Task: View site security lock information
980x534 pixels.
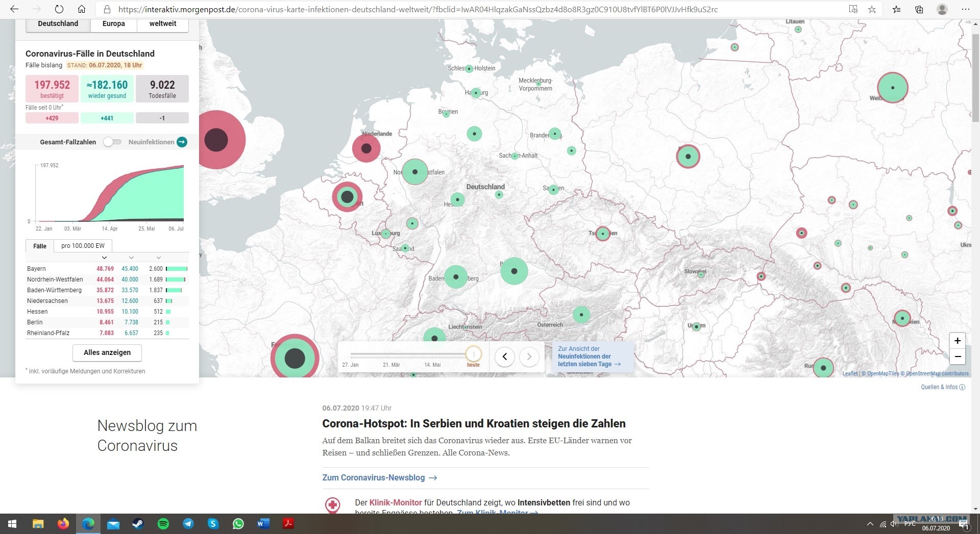Action: (107, 9)
